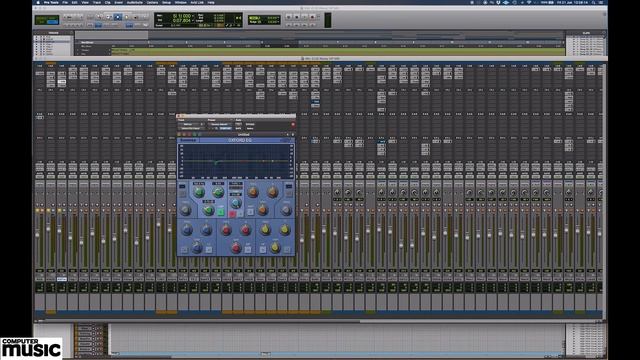Enable Shuffle edit mode
Image resolution: width=640 pixels, height=360 pixels.
click(x=41, y=18)
